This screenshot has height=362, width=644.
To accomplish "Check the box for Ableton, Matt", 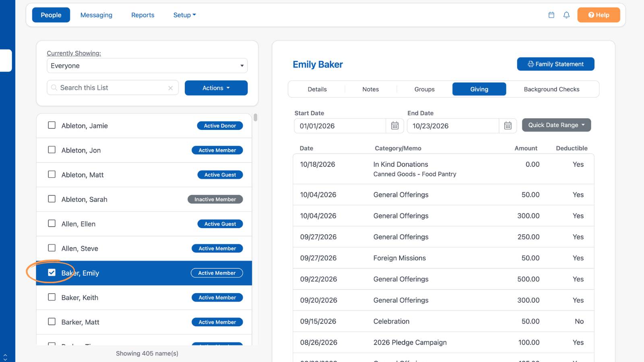I will (52, 174).
